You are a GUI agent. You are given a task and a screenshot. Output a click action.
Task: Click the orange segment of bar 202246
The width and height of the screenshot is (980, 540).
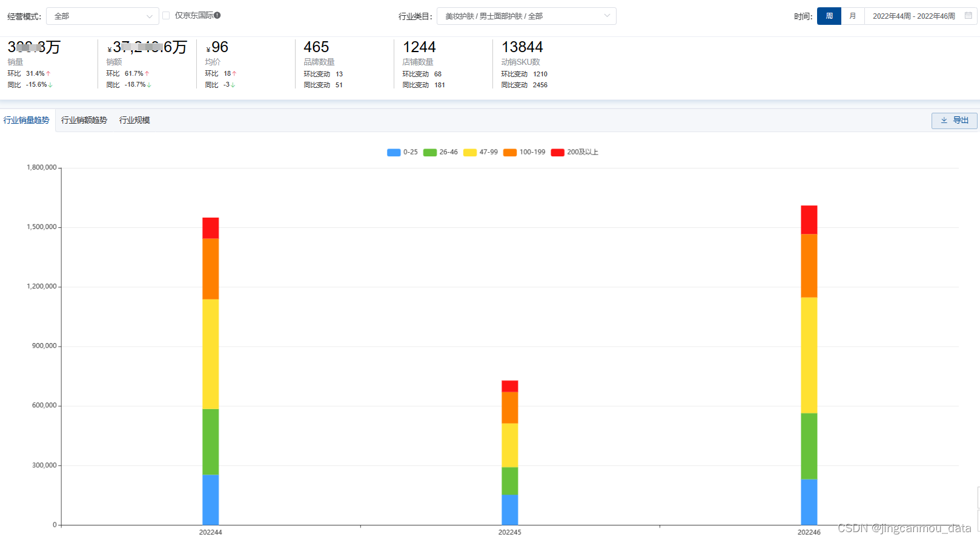pyautogui.click(x=809, y=265)
